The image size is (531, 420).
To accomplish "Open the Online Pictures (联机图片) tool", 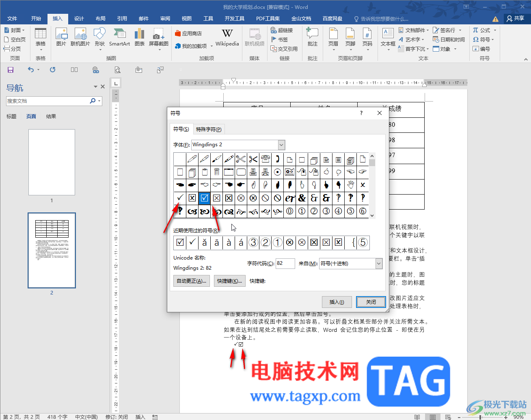I will tap(80, 37).
